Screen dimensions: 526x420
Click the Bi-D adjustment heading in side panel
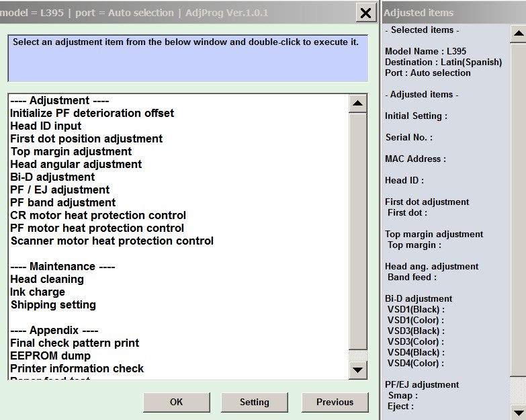pos(419,298)
